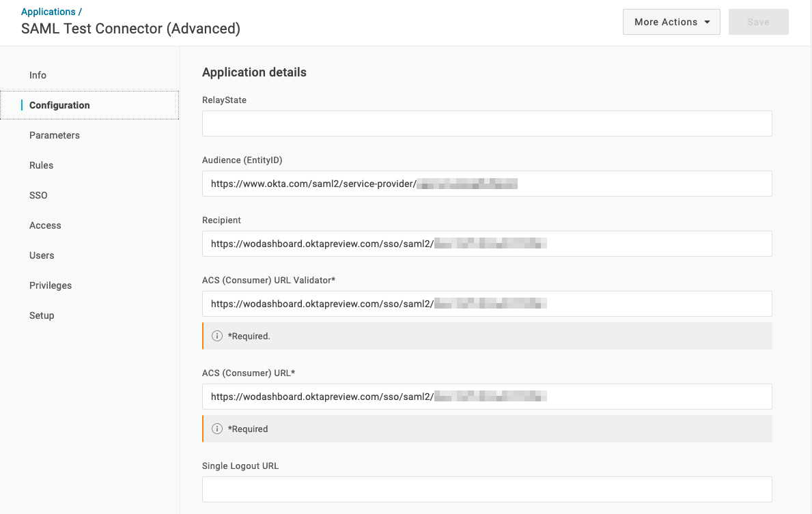Go to Applications breadcrumb link
This screenshot has width=812, height=514.
pos(48,12)
